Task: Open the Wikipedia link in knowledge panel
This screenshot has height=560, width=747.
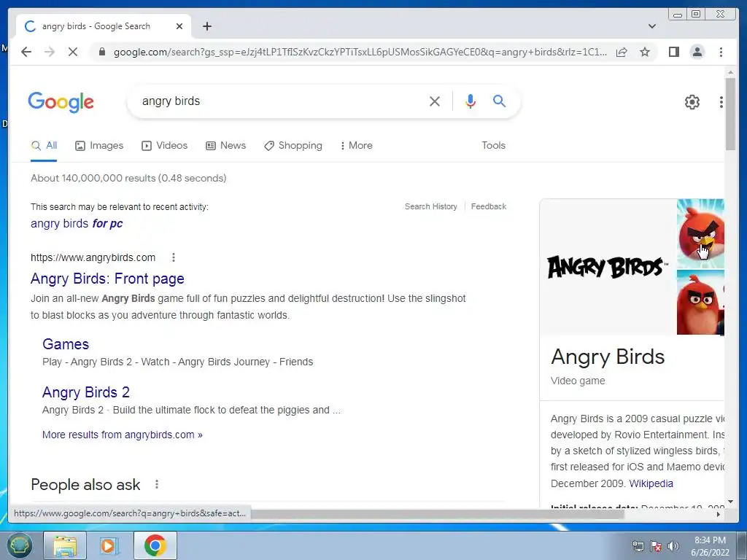Action: pos(651,483)
